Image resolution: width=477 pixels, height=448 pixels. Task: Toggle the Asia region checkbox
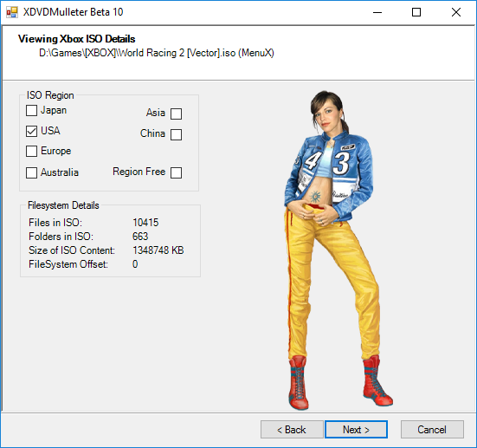point(176,114)
